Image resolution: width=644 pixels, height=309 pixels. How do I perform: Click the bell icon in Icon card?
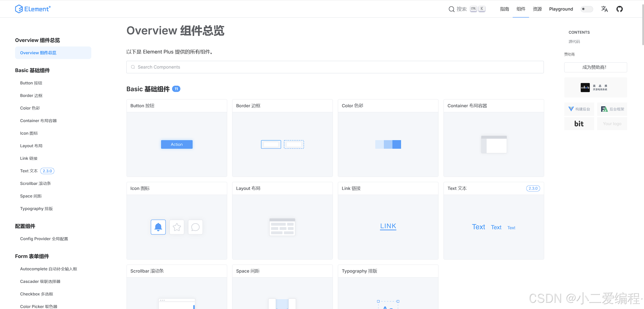(x=158, y=227)
